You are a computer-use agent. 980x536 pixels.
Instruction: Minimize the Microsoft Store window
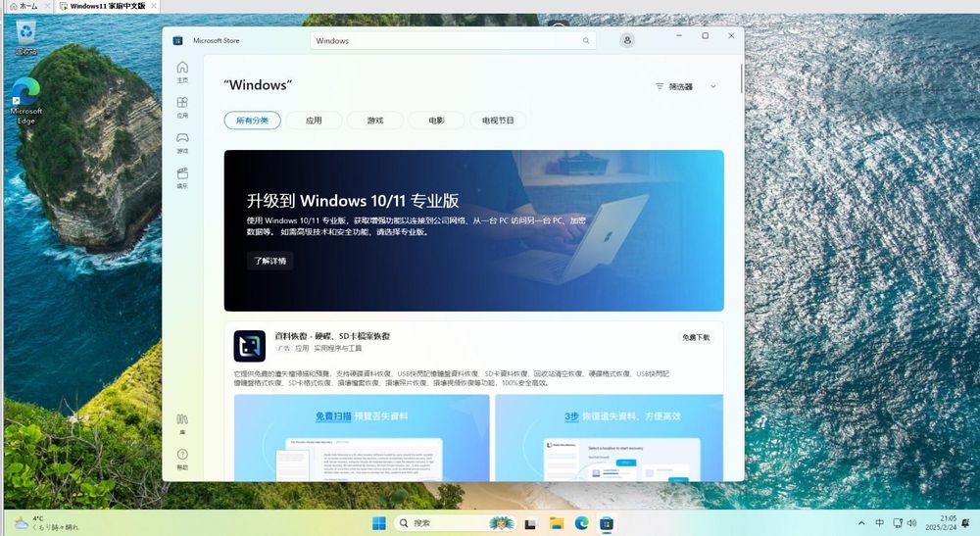click(679, 36)
